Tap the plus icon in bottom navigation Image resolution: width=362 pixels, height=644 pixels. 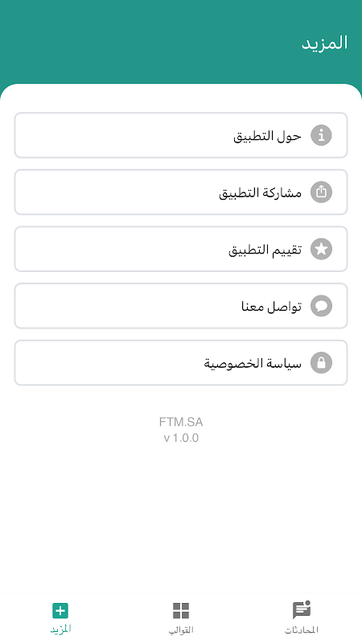click(60, 611)
